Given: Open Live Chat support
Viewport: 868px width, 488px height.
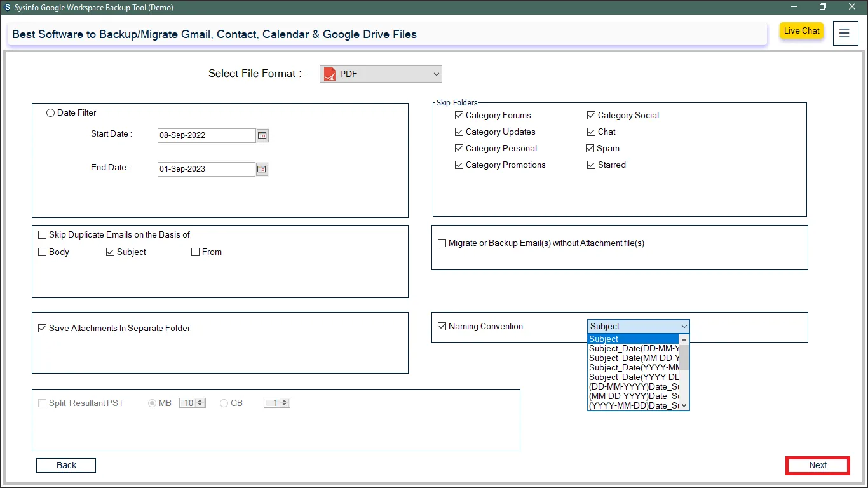Looking at the screenshot, I should (801, 31).
